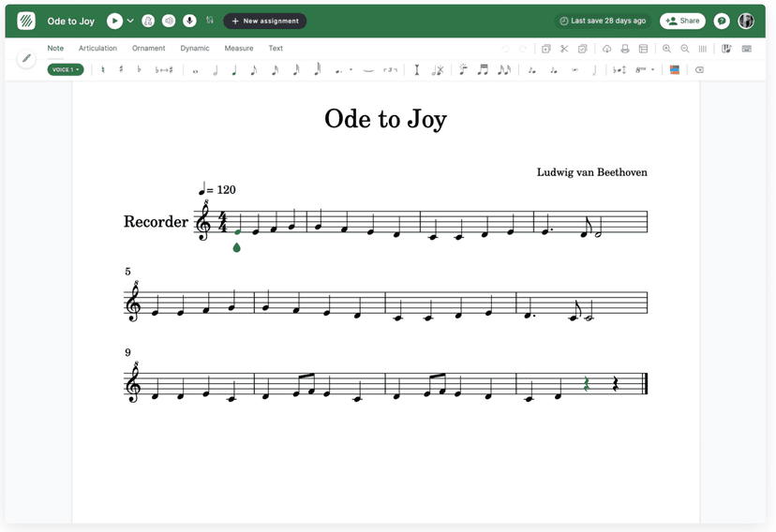776x532 pixels.
Task: Play the Ode to Joy score
Action: pos(114,21)
